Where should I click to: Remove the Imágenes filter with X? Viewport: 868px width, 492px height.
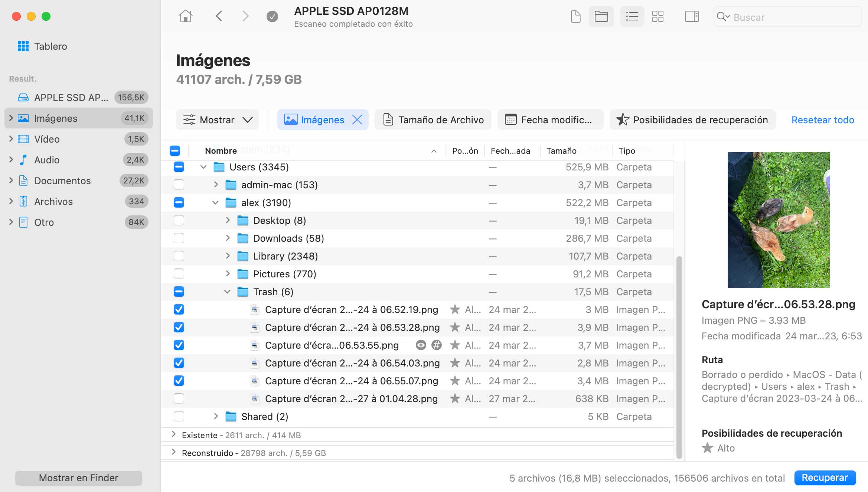click(357, 120)
